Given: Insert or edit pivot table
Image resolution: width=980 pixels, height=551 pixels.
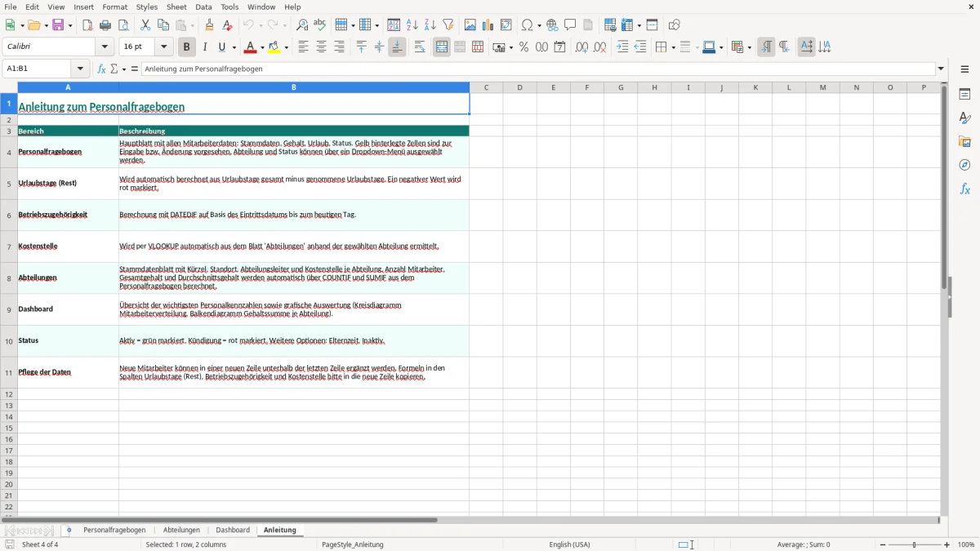Looking at the screenshot, I should click(x=506, y=25).
